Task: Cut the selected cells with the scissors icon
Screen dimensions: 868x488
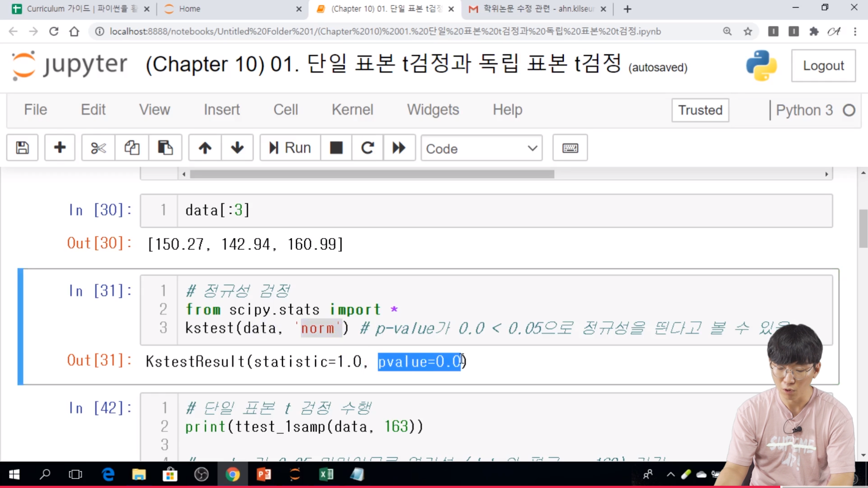Action: (98, 148)
